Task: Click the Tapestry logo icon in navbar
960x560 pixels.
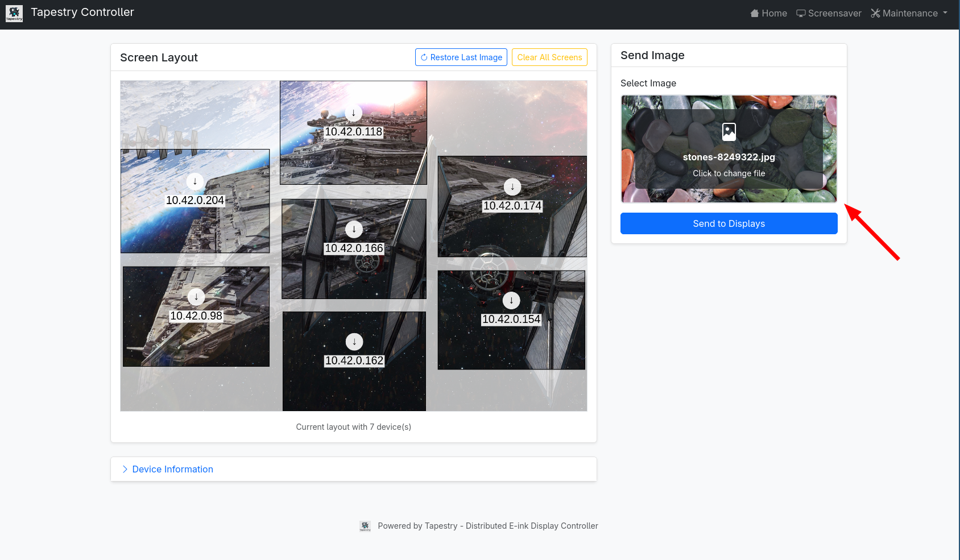Action: point(14,13)
